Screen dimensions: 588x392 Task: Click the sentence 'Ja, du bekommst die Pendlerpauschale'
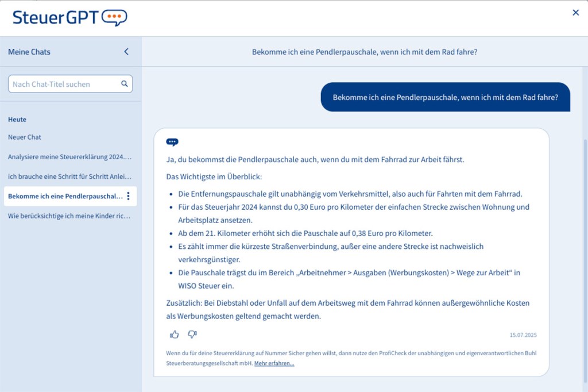(x=315, y=159)
